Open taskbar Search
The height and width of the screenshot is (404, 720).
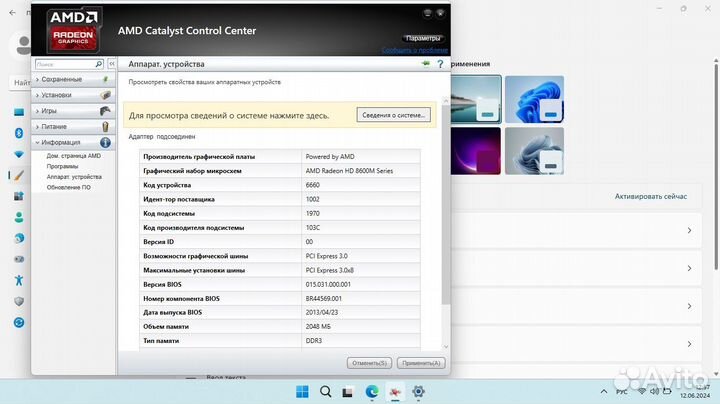[x=326, y=392]
